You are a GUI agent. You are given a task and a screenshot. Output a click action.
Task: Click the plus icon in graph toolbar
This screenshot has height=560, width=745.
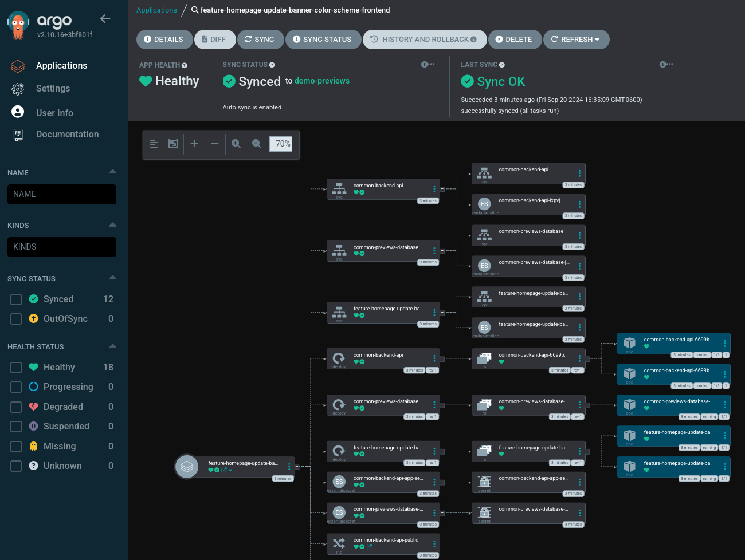coord(194,144)
